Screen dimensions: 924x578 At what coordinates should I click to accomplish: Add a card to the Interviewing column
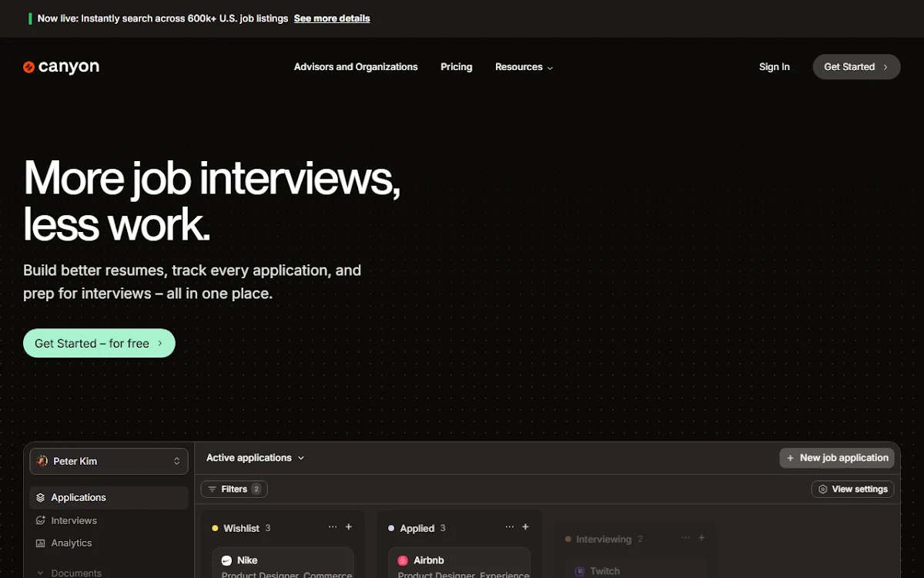tap(701, 538)
